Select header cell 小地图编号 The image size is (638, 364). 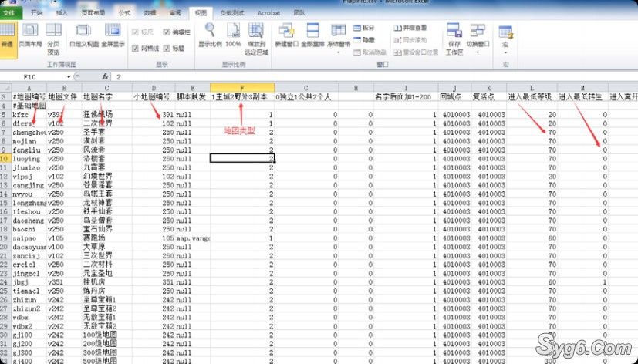pyautogui.click(x=154, y=97)
